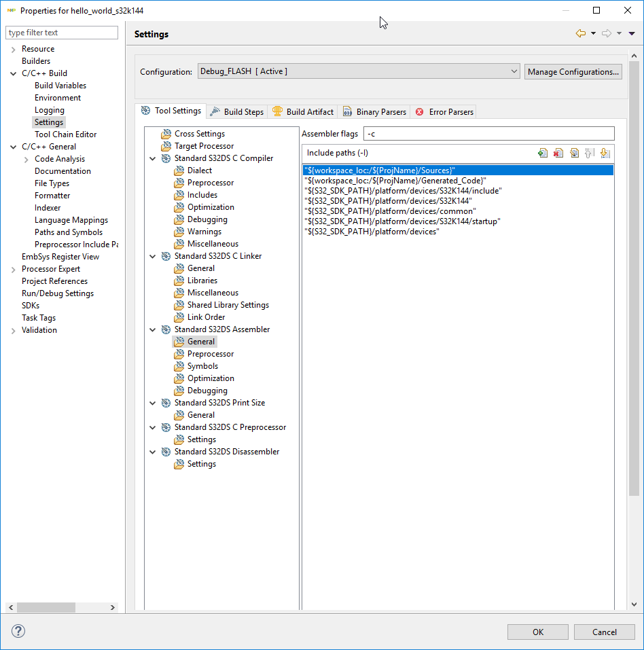Screen dimensions: 644x650
Task: Switch to the Binary Parsers tab
Action: 374,111
